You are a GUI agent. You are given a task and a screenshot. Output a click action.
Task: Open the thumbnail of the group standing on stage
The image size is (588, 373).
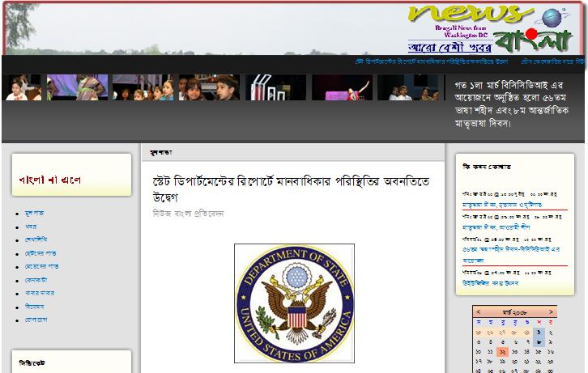click(x=408, y=87)
